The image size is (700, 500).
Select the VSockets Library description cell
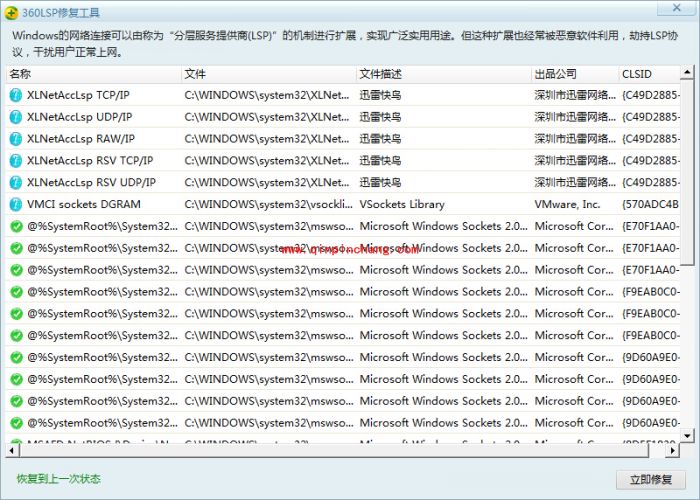[402, 205]
